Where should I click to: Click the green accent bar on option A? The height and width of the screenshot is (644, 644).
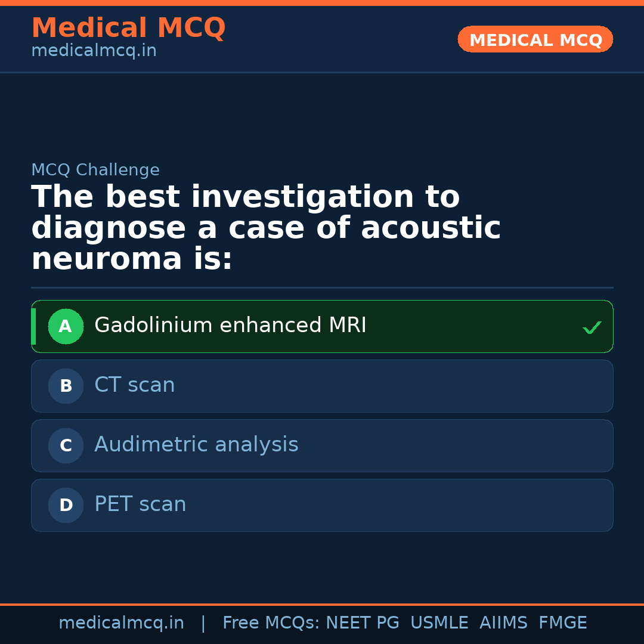click(33, 327)
